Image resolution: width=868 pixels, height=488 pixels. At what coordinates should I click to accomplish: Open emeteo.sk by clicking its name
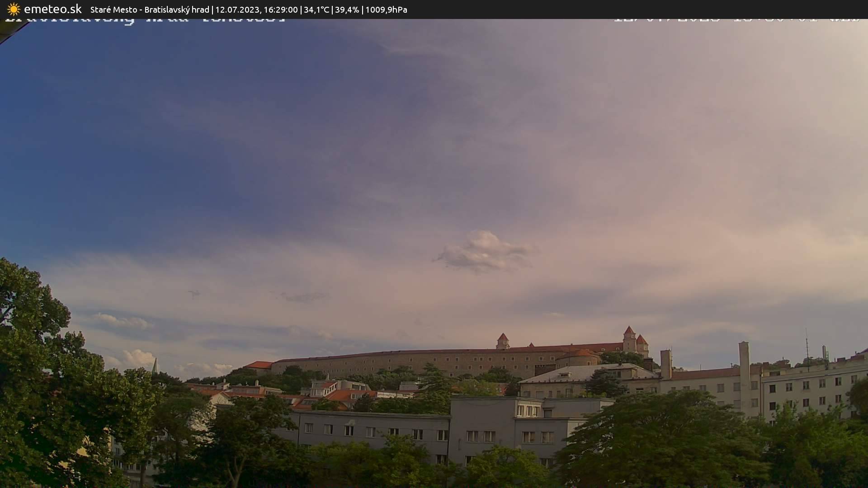(52, 9)
